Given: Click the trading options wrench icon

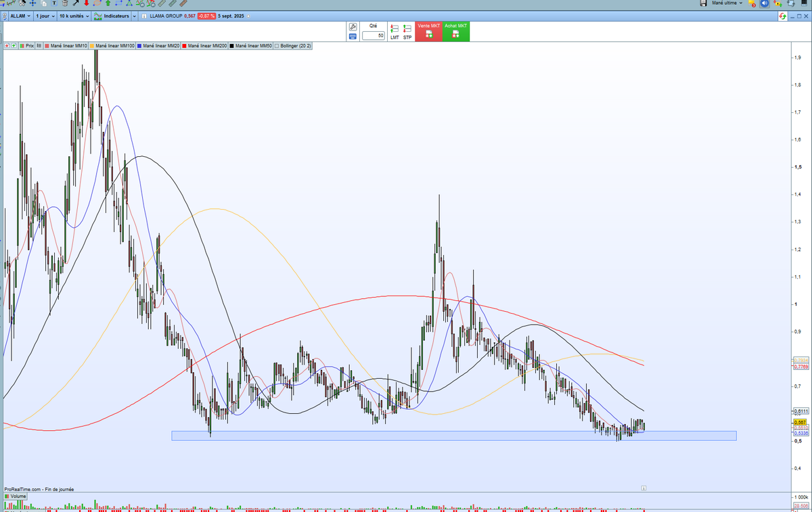Looking at the screenshot, I should click(353, 26).
